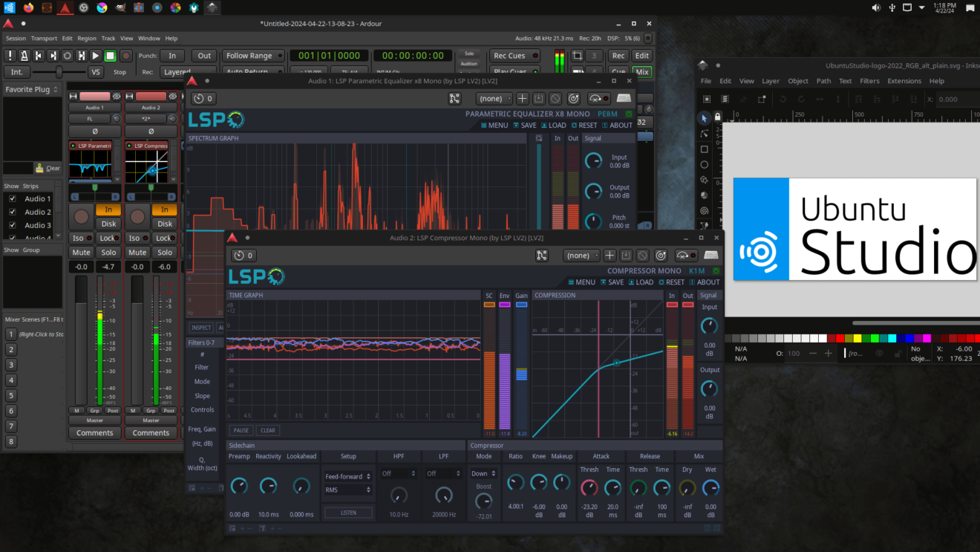Open Ardour's Window menu
This screenshot has height=552, width=980.
click(148, 38)
